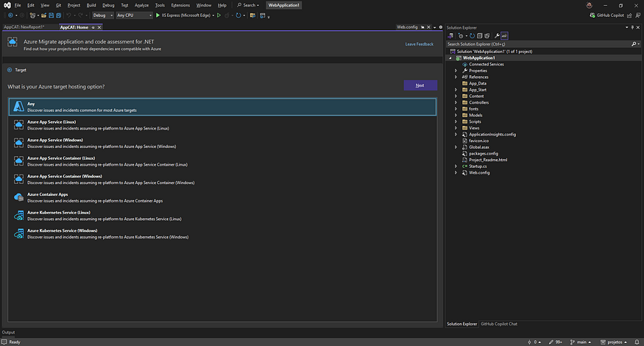Open the Any CPU platform dropdown
This screenshot has width=644, height=346.
coord(134,15)
